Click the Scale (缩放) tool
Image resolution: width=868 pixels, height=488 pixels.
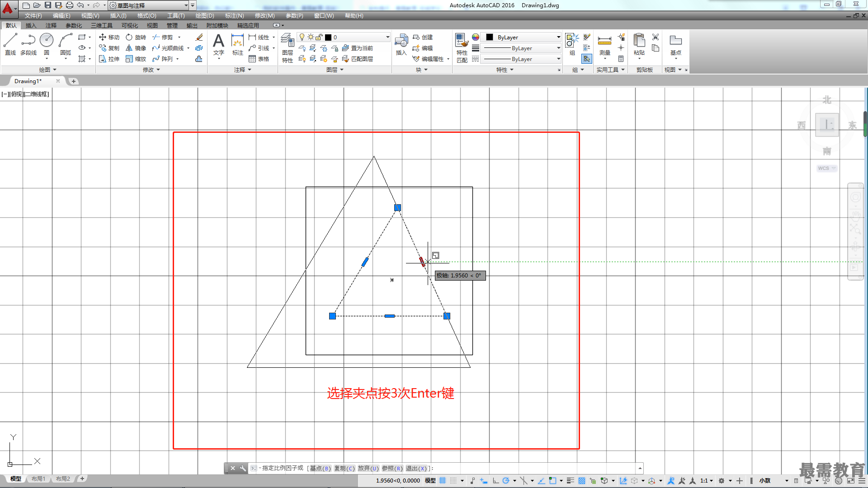[x=136, y=59]
